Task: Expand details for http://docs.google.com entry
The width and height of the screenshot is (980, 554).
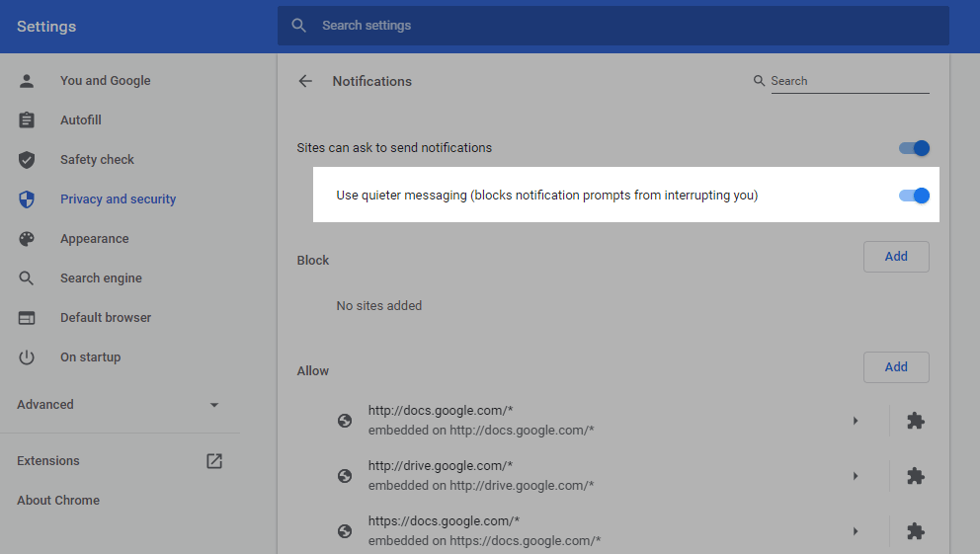Action: (856, 421)
